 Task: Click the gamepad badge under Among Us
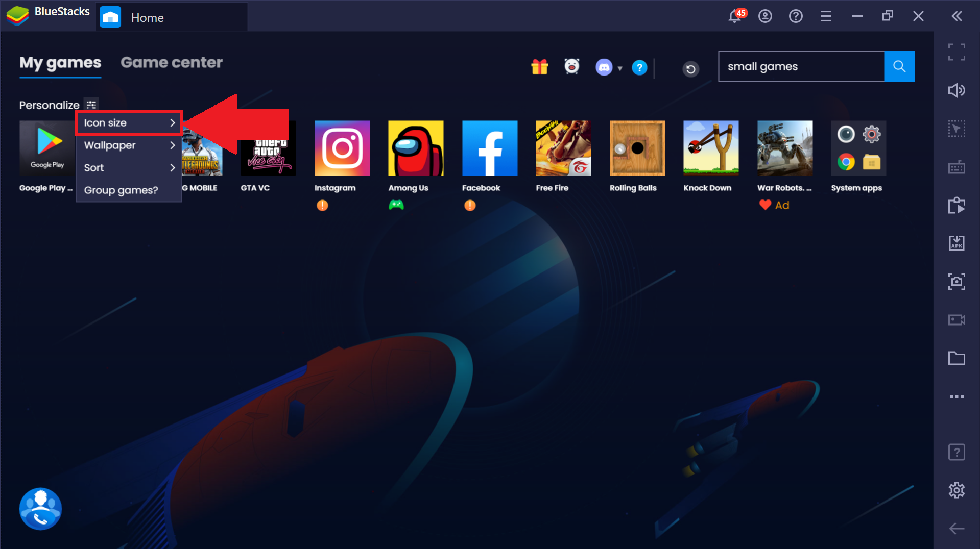396,205
